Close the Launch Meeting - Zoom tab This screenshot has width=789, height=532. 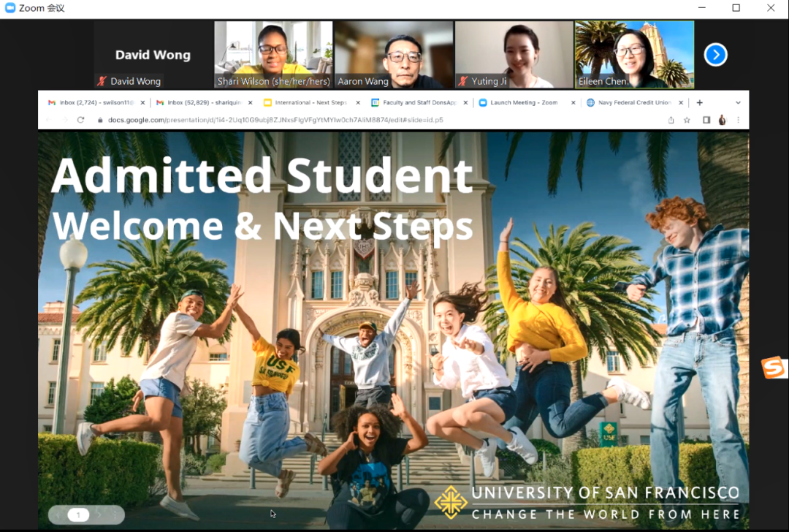coord(573,103)
